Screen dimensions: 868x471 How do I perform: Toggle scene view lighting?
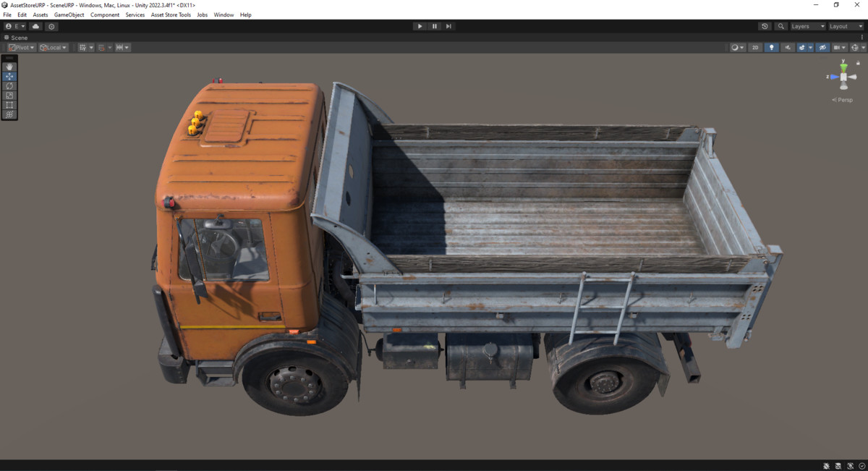pyautogui.click(x=771, y=47)
